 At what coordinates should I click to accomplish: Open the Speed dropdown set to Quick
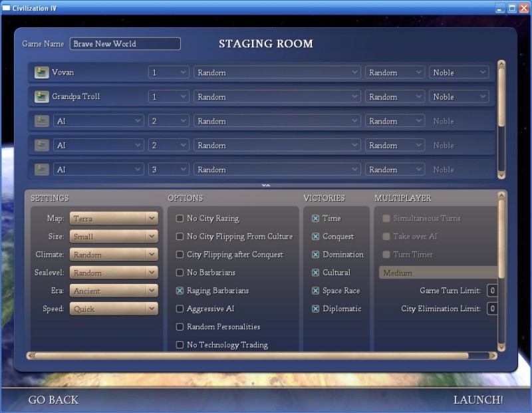(x=112, y=309)
